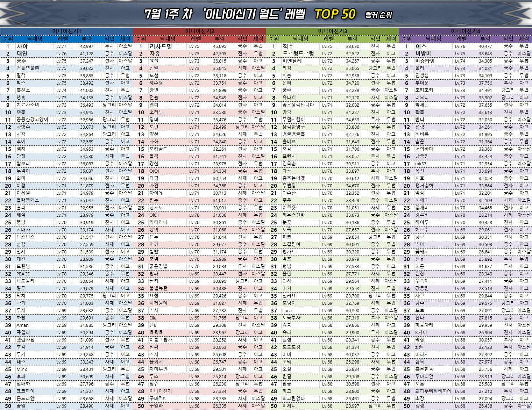The image size is (532, 410).
Task: Click the 랭커 순위 subtitle text
Action: pyautogui.click(x=378, y=15)
